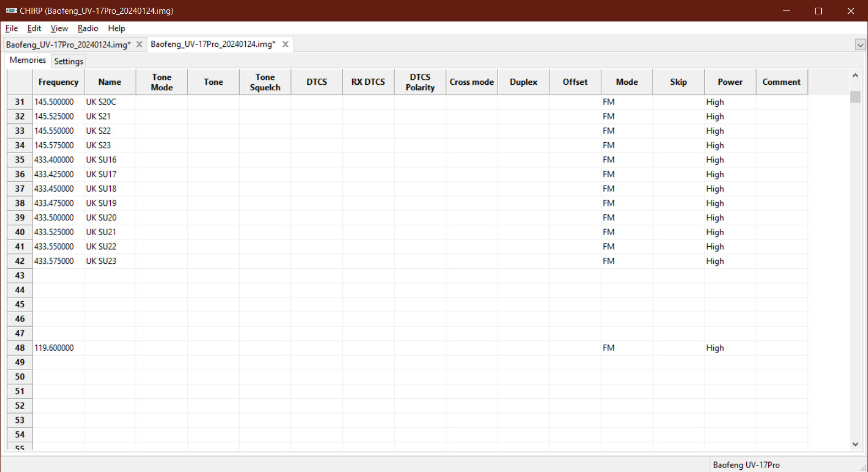Click the DTCS column header
Image resolution: width=868 pixels, height=472 pixels.
[317, 82]
